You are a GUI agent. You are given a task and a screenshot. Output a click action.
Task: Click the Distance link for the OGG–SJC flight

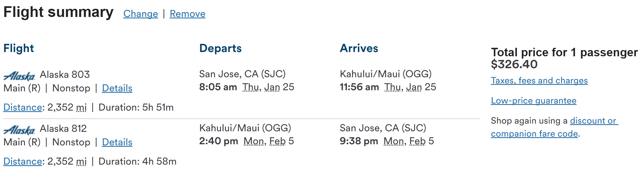pyautogui.click(x=23, y=162)
